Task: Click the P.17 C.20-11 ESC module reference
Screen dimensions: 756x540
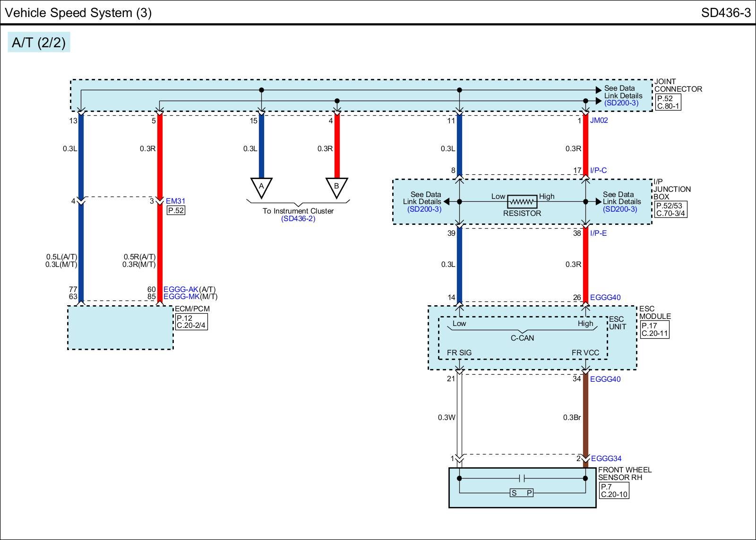Action: [x=654, y=329]
